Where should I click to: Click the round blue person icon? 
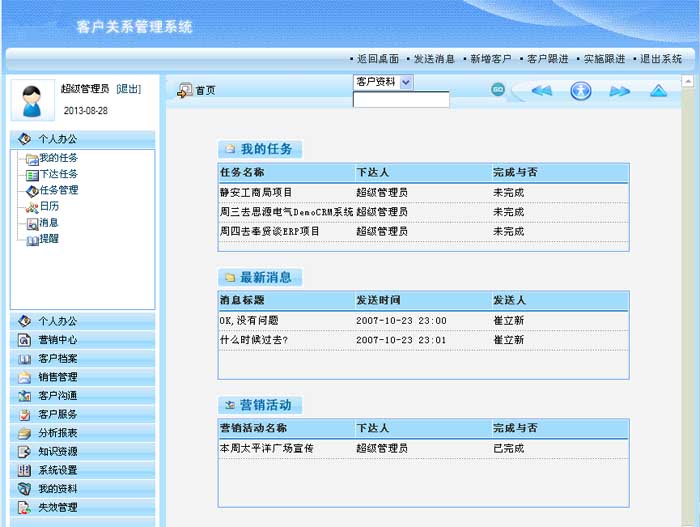(581, 91)
